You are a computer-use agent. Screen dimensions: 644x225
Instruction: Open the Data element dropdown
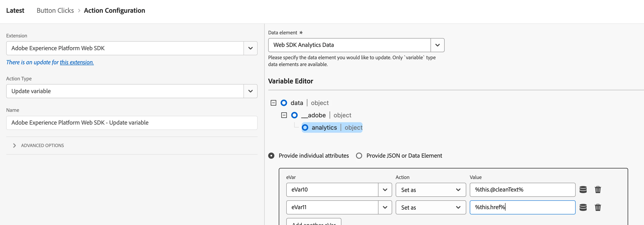pyautogui.click(x=437, y=45)
